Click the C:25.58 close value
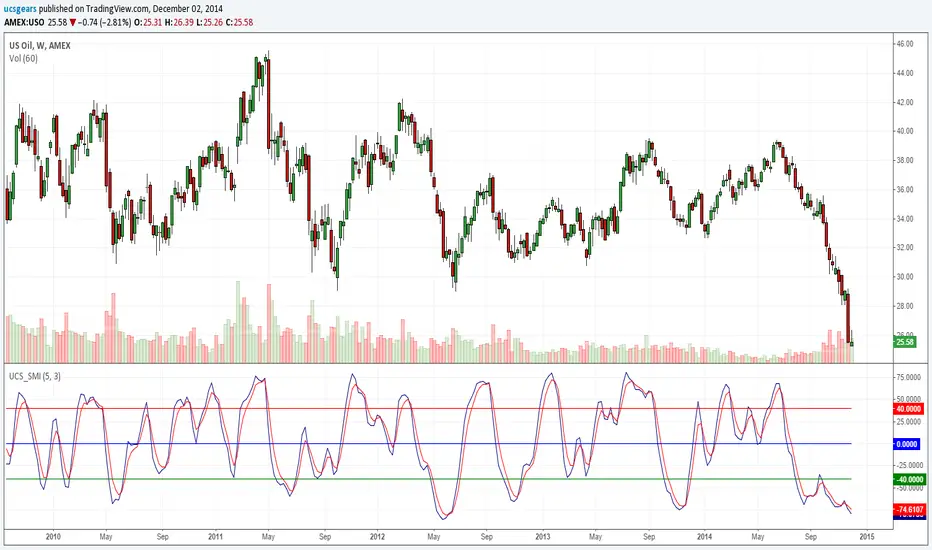 pos(240,23)
